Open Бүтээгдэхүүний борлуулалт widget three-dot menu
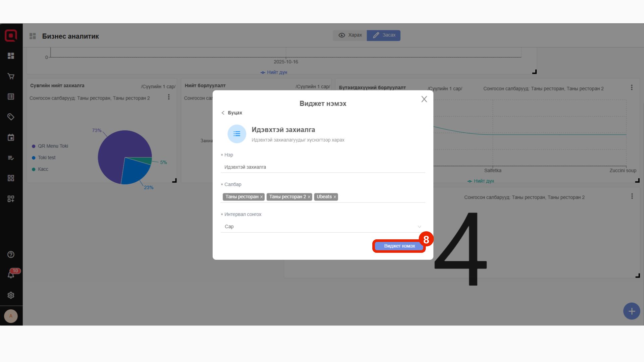 [632, 87]
